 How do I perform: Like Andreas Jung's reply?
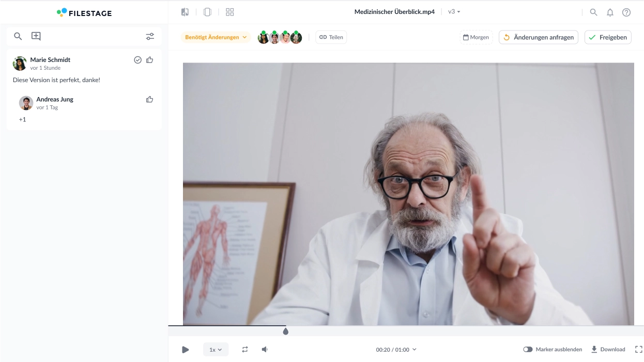coord(150,100)
